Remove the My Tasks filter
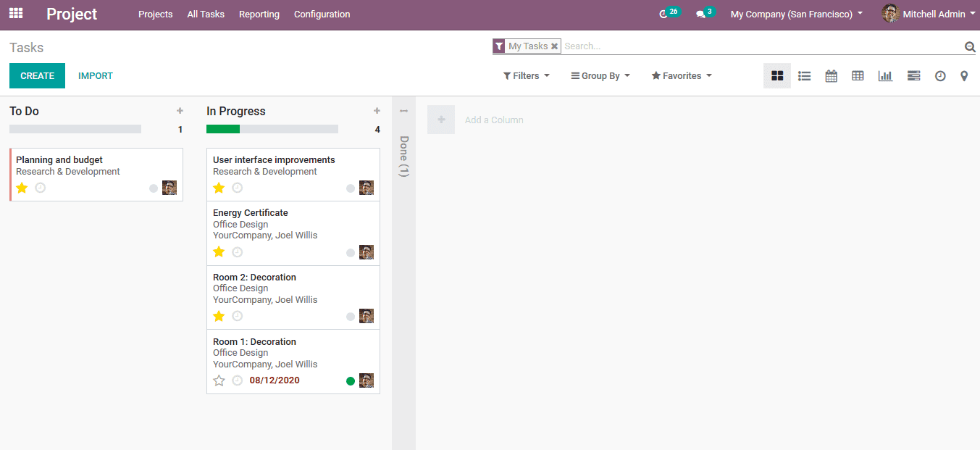This screenshot has width=980, height=450. click(x=554, y=46)
